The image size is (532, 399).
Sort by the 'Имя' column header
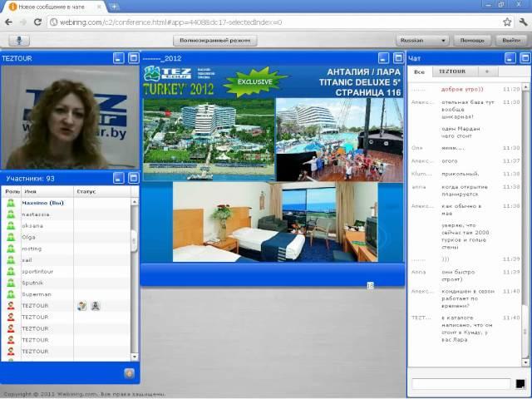pos(47,191)
